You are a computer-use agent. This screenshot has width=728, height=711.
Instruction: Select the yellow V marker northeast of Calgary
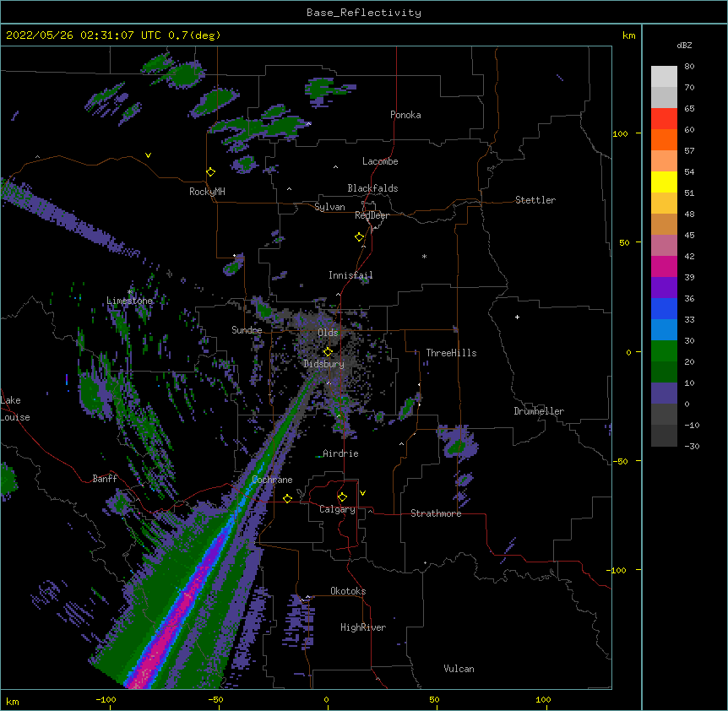362,493
